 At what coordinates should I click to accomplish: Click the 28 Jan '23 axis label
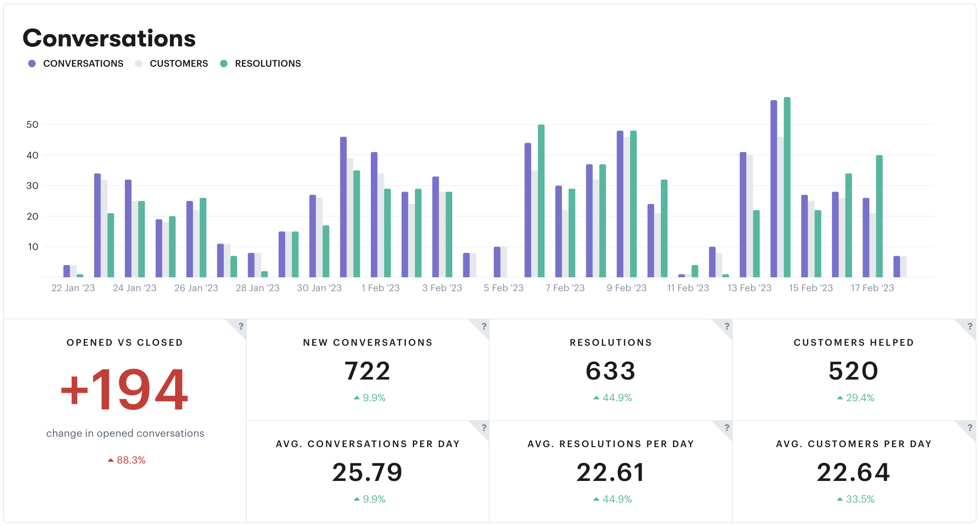tap(258, 288)
